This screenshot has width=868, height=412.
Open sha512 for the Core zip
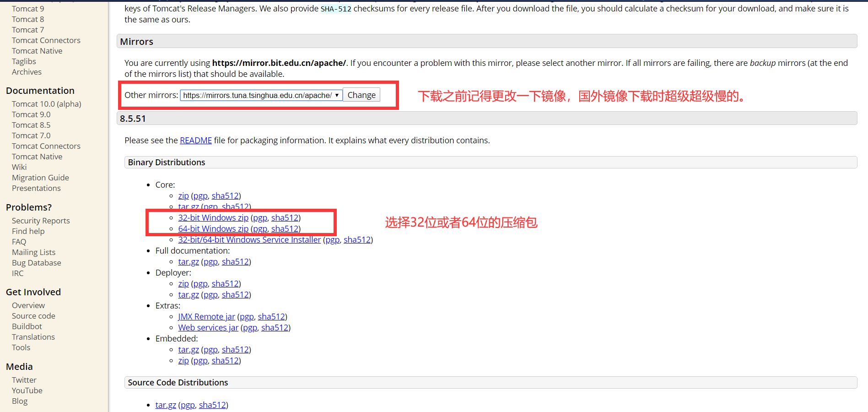coord(225,196)
